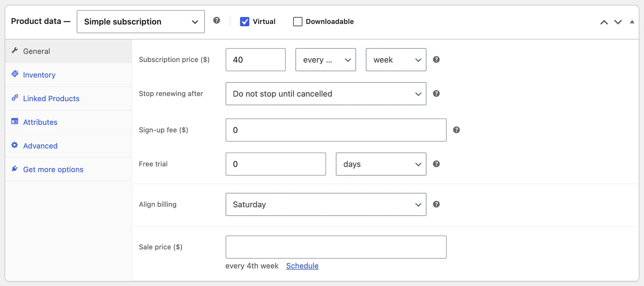Click the Inventory tab tag icon
Image resolution: width=644 pixels, height=286 pixels.
pos(15,74)
